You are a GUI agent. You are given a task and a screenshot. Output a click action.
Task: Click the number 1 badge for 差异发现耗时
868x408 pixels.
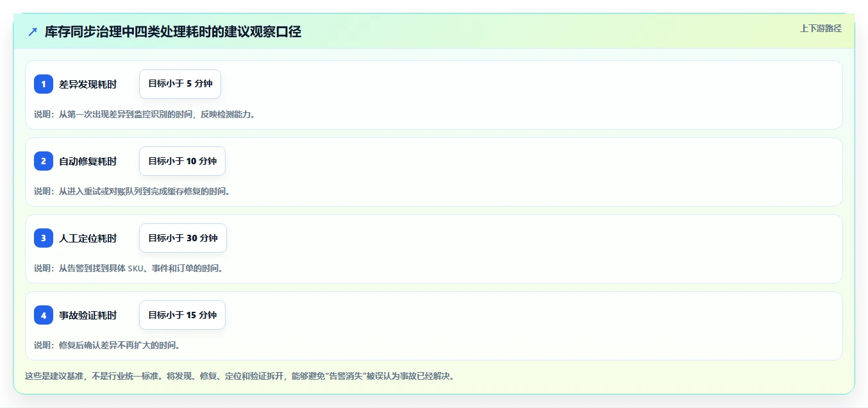tap(44, 84)
